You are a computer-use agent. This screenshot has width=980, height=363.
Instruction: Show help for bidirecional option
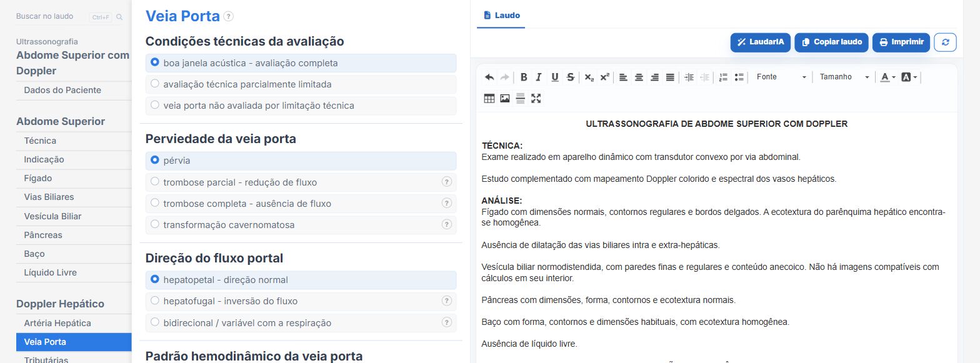(x=447, y=322)
